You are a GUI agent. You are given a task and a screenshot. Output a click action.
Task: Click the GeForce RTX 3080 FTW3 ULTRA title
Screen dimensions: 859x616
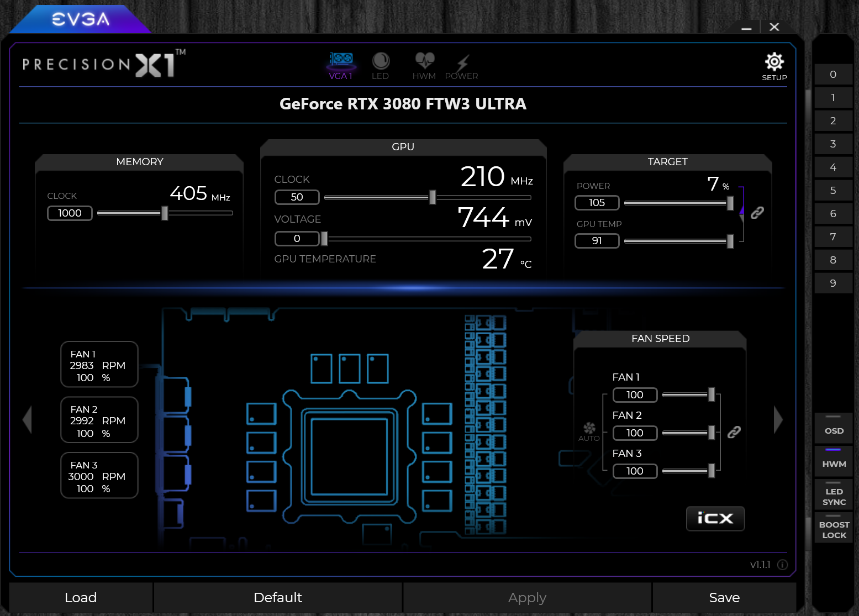tap(403, 104)
